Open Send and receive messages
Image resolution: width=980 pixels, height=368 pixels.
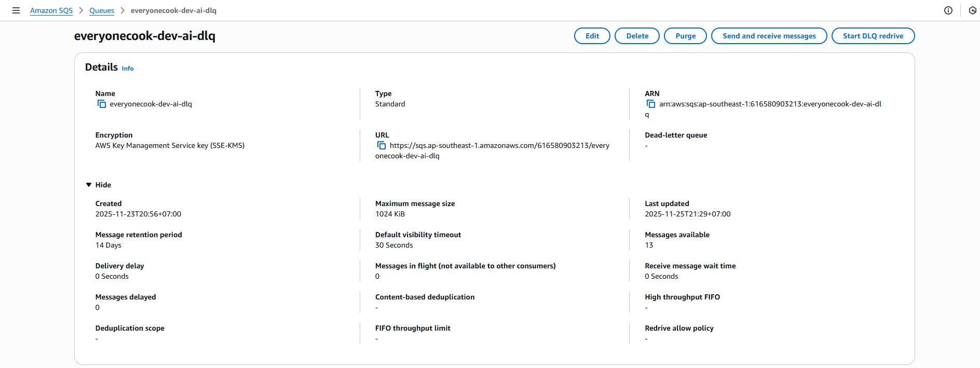click(769, 36)
